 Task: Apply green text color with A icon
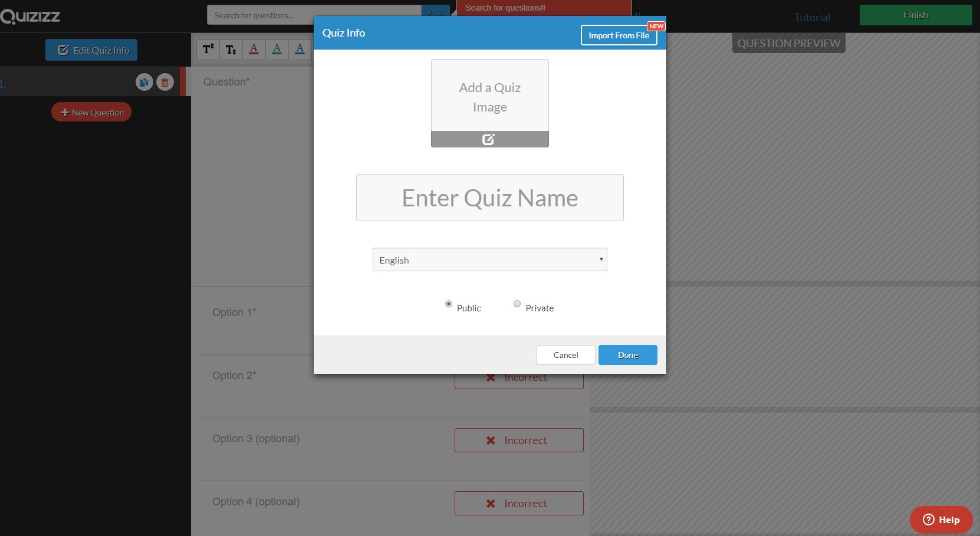[277, 50]
